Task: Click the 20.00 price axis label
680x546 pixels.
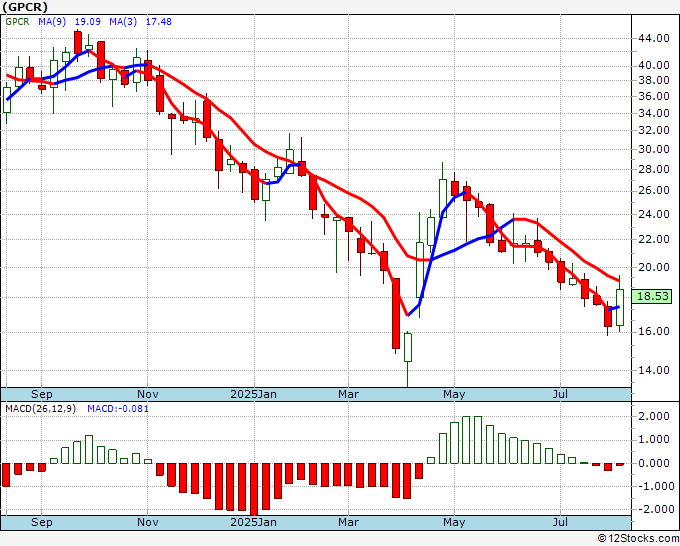Action: click(x=654, y=267)
